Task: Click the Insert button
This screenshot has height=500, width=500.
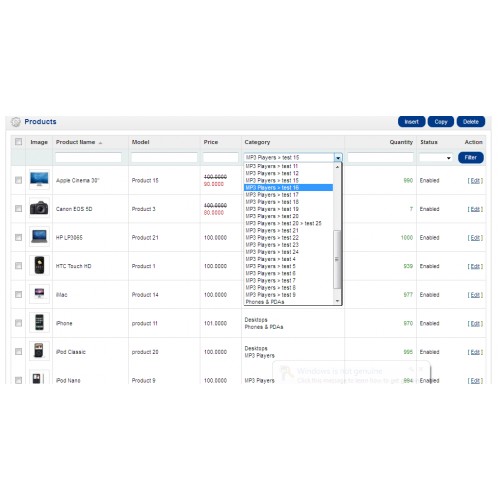Action: tap(412, 122)
